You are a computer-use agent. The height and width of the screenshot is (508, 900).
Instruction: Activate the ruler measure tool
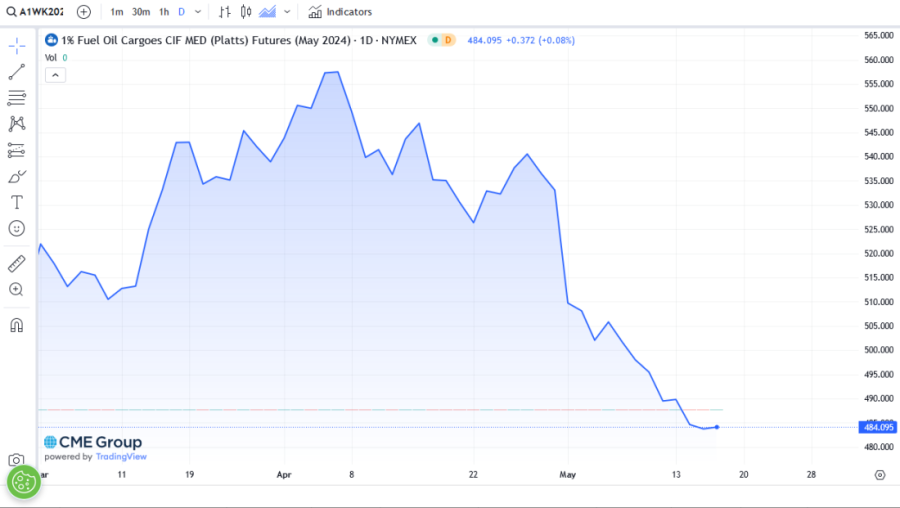17,263
